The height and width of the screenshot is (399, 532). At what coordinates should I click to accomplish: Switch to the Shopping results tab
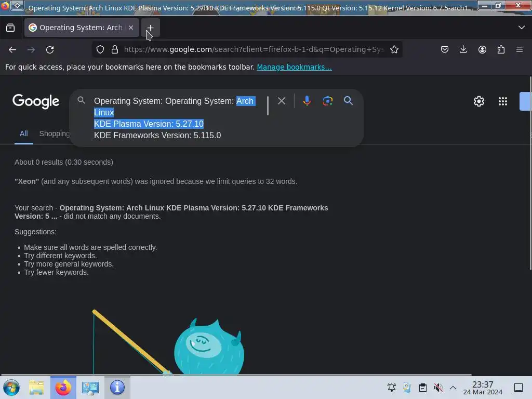[x=54, y=134]
